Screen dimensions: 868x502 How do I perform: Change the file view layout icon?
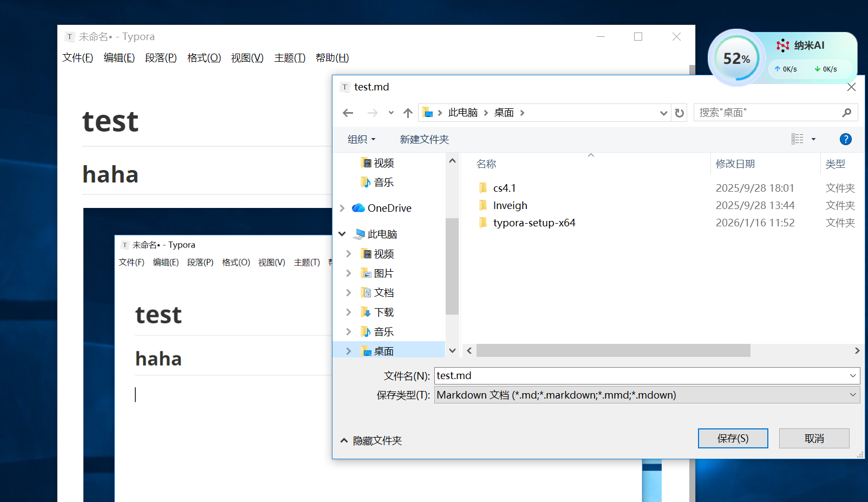click(x=797, y=139)
